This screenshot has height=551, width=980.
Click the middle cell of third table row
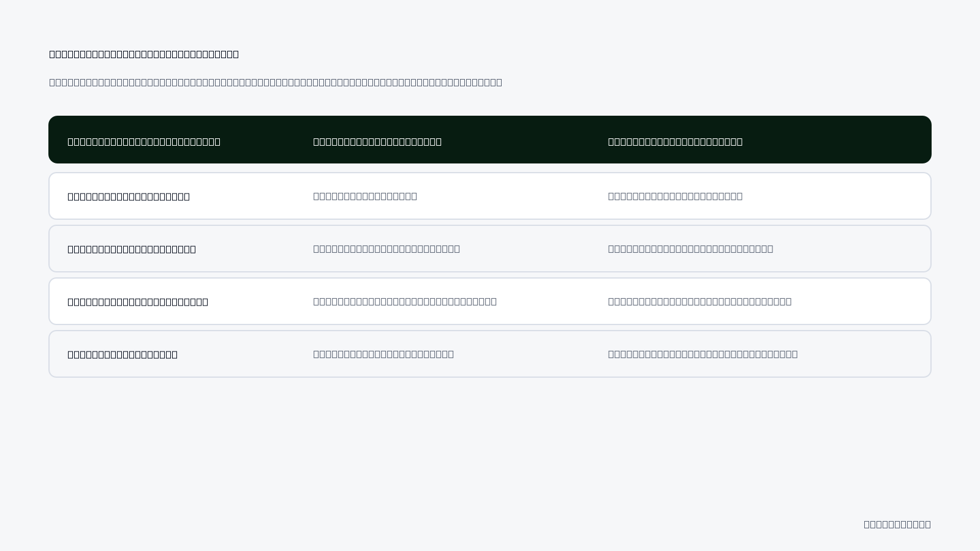405,301
